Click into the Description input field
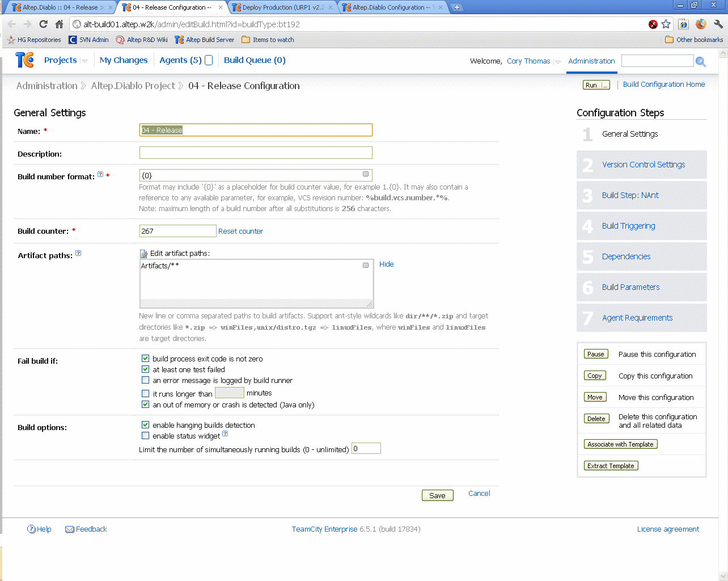The width and height of the screenshot is (728, 581). pyautogui.click(x=256, y=153)
